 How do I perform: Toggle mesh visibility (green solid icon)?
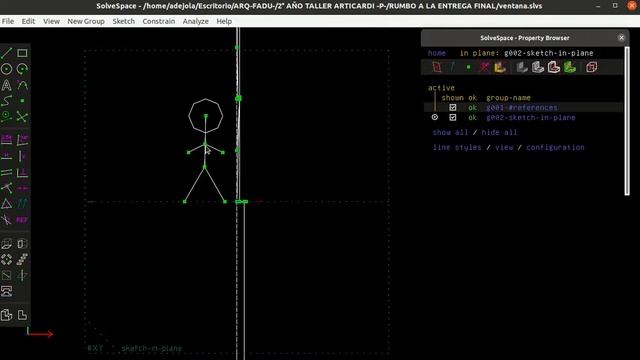[x=570, y=67]
